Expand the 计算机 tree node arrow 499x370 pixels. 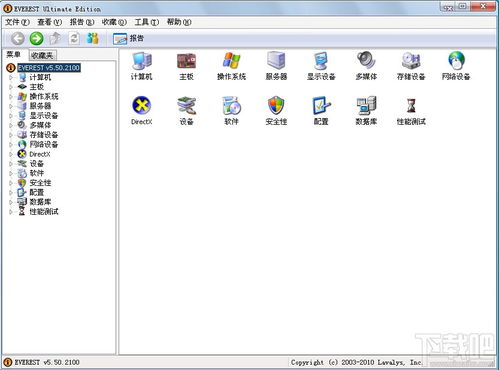tap(11, 78)
